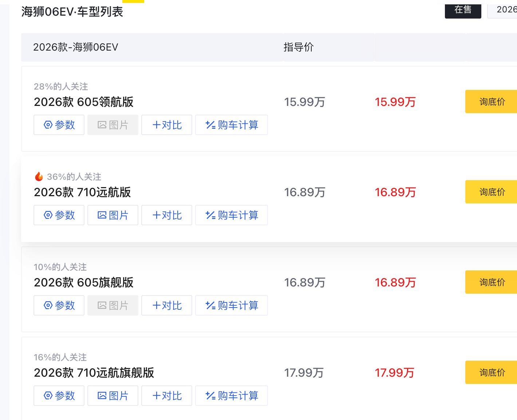Image resolution: width=517 pixels, height=420 pixels.
Task: Open the 2026款 605领航版 model title
Action: click(x=84, y=102)
